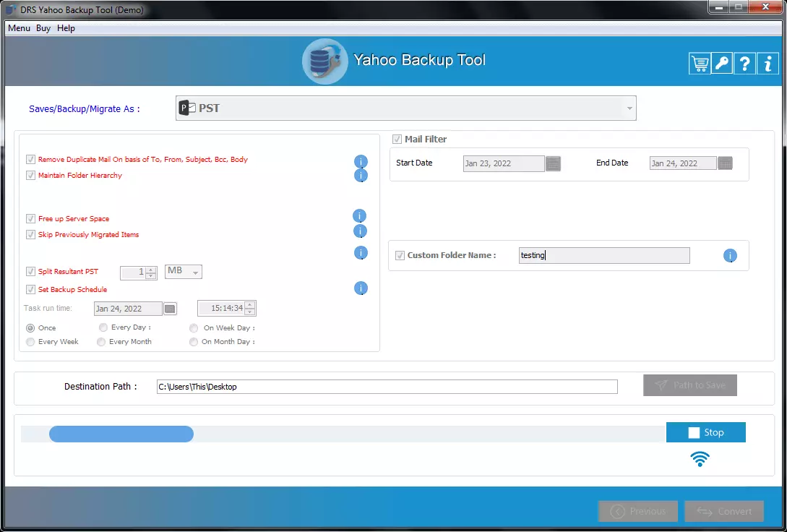Click the End Date field Jan 24, 2022

pyautogui.click(x=683, y=163)
